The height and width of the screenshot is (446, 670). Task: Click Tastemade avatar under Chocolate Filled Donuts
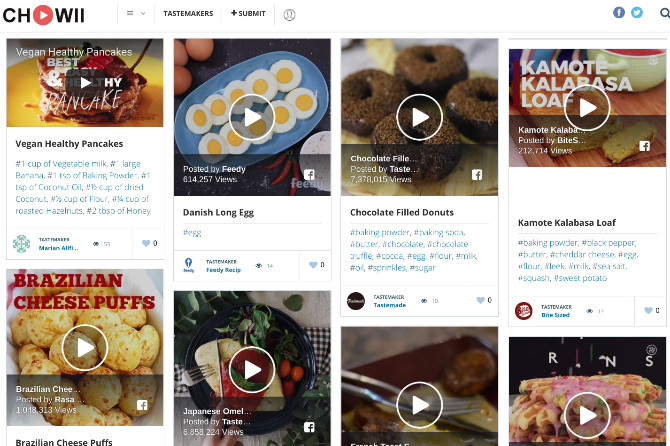click(x=356, y=300)
